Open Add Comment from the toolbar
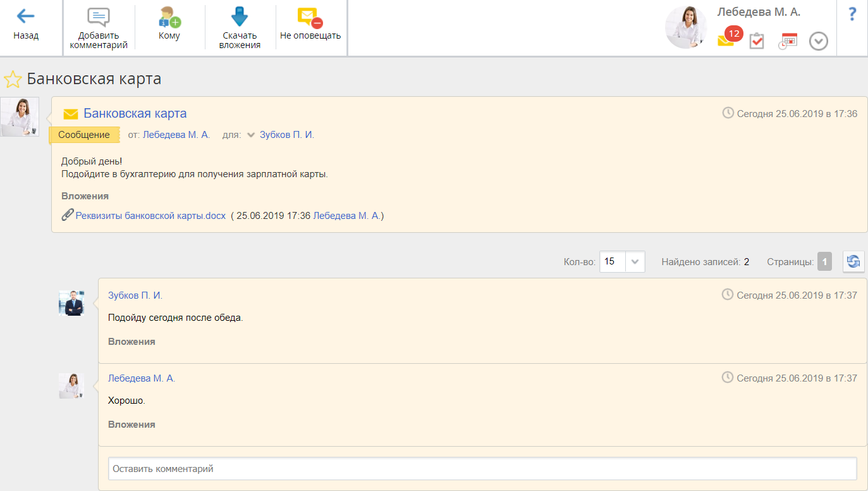The width and height of the screenshot is (868, 491). (x=99, y=18)
